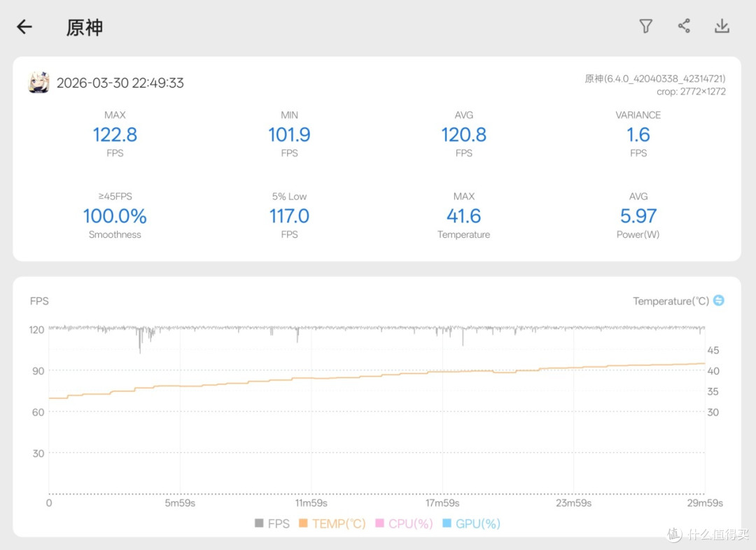The width and height of the screenshot is (756, 550).
Task: Select the MAX FPS value 122.8
Action: (x=115, y=134)
